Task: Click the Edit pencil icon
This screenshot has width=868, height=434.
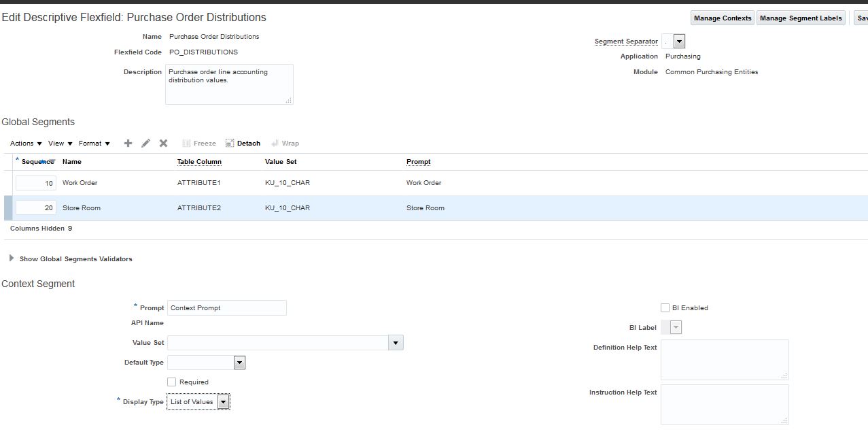Action: 145,143
